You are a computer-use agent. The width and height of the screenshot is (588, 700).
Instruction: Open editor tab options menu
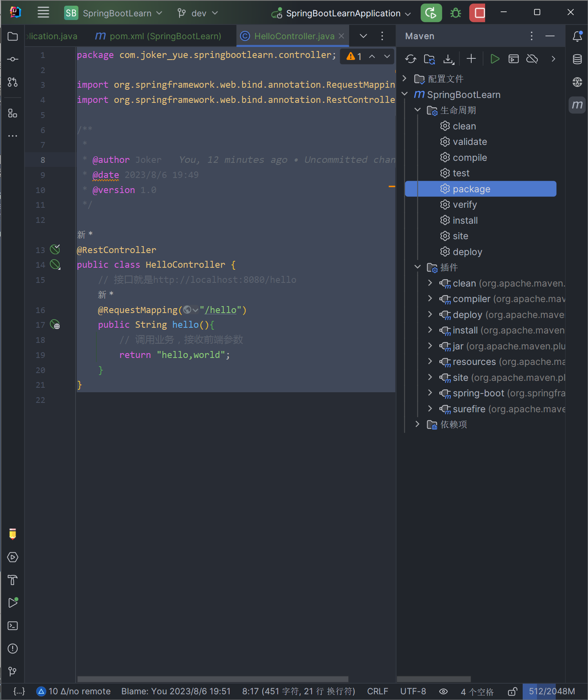[x=382, y=36]
